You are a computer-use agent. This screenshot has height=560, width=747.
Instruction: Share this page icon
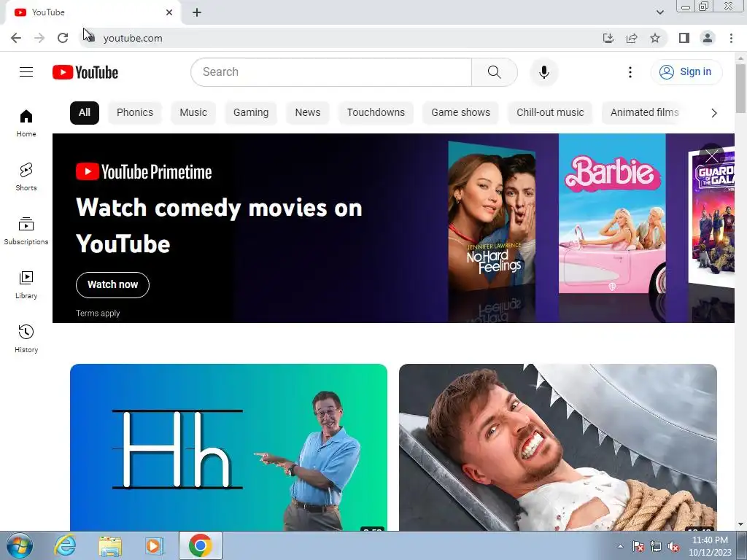tap(632, 38)
